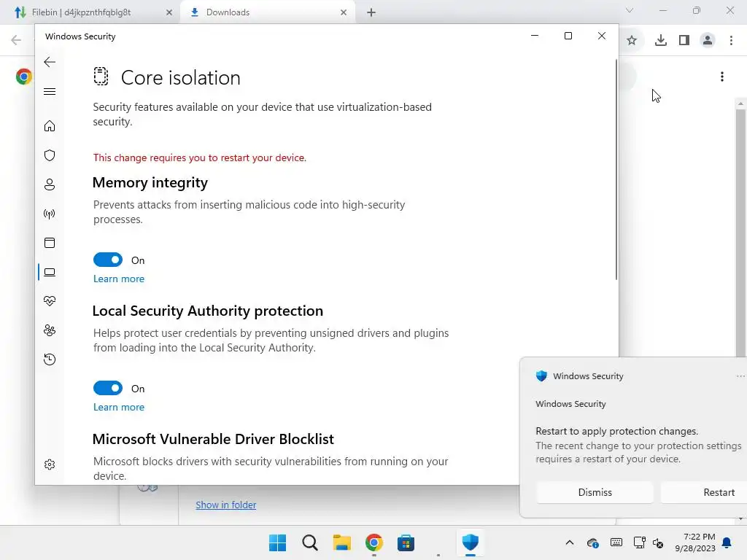Click Chrome Downloads page scrollbar

tap(740, 232)
